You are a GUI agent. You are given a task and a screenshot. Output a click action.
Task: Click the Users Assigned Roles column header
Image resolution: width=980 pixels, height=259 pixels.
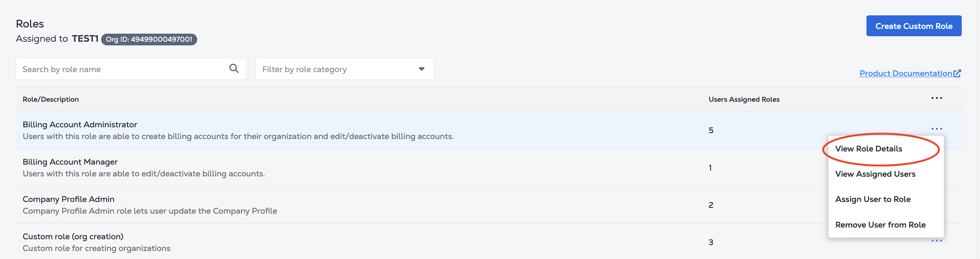pyautogui.click(x=744, y=100)
